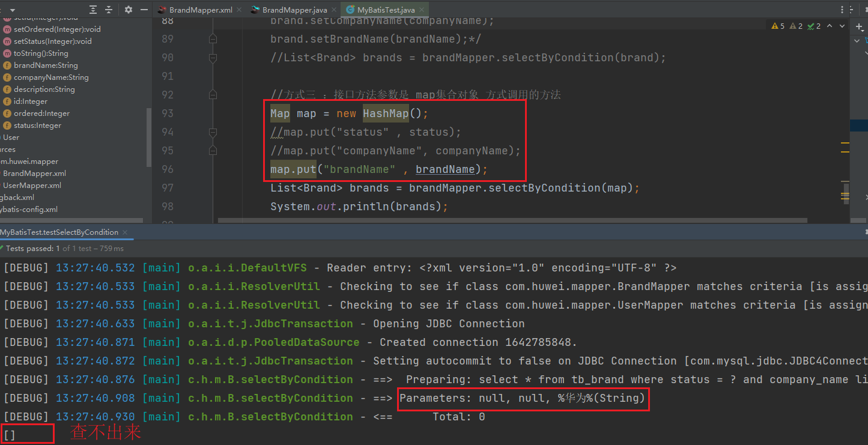Click the Collapse All icon in structure panel

(x=109, y=10)
